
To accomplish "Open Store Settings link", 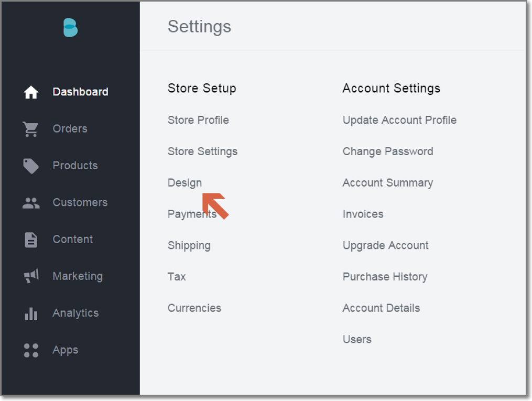I will point(202,151).
